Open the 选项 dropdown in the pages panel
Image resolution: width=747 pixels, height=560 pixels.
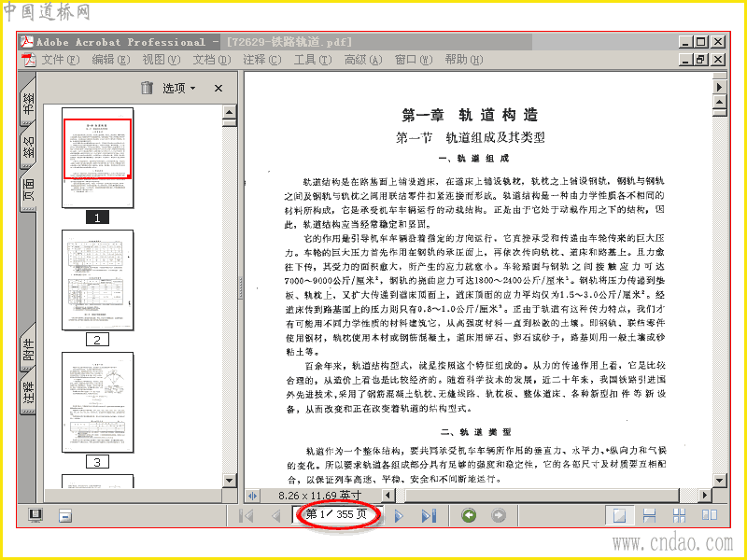(x=178, y=88)
